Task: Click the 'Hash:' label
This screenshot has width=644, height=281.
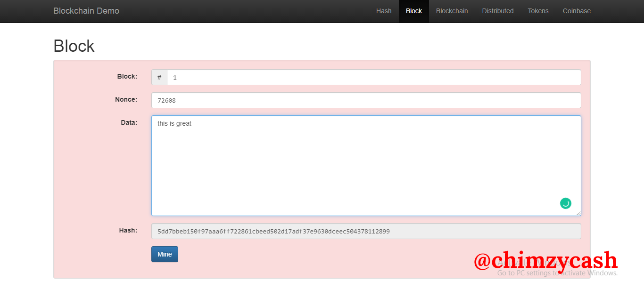Action: click(x=128, y=230)
